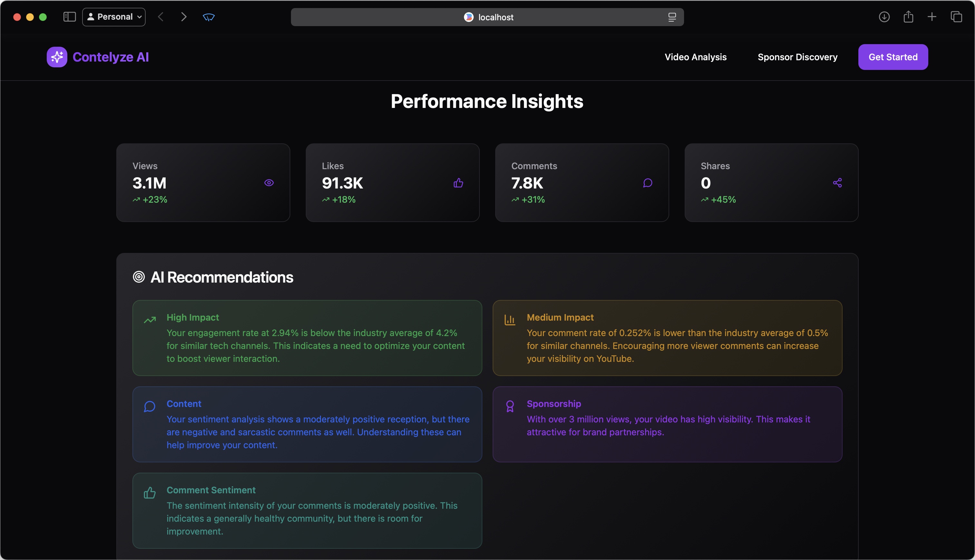The height and width of the screenshot is (560, 975).
Task: Click the target icon beside AI Recommendations
Action: point(139,277)
